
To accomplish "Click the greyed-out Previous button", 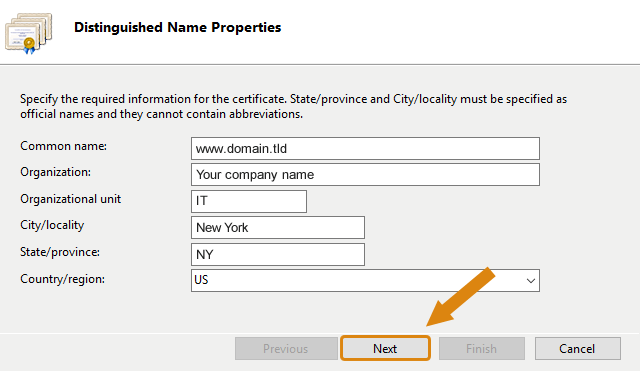I will [286, 349].
